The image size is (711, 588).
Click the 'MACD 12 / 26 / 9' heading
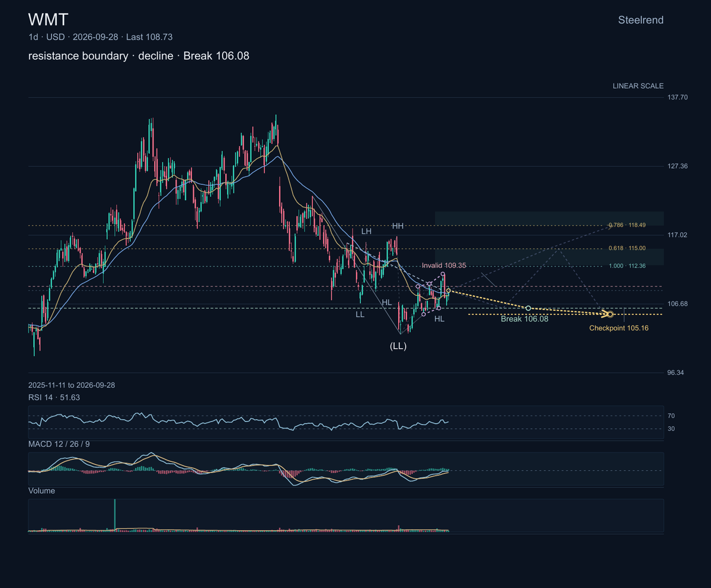coord(60,444)
